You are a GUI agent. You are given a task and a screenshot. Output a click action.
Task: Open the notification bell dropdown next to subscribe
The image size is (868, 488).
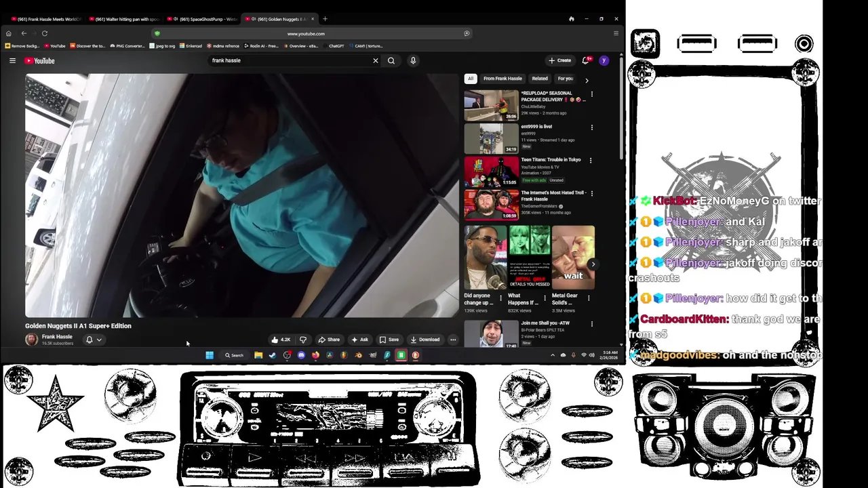94,340
